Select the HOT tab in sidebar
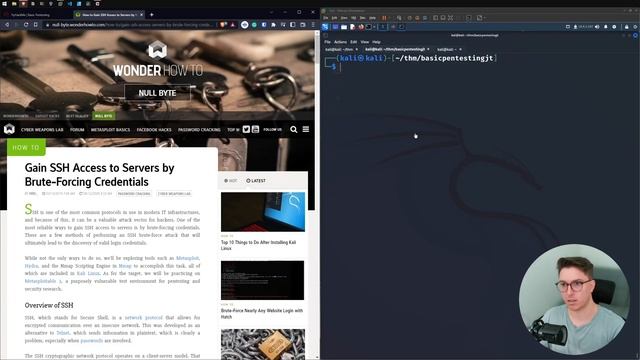 (231, 180)
